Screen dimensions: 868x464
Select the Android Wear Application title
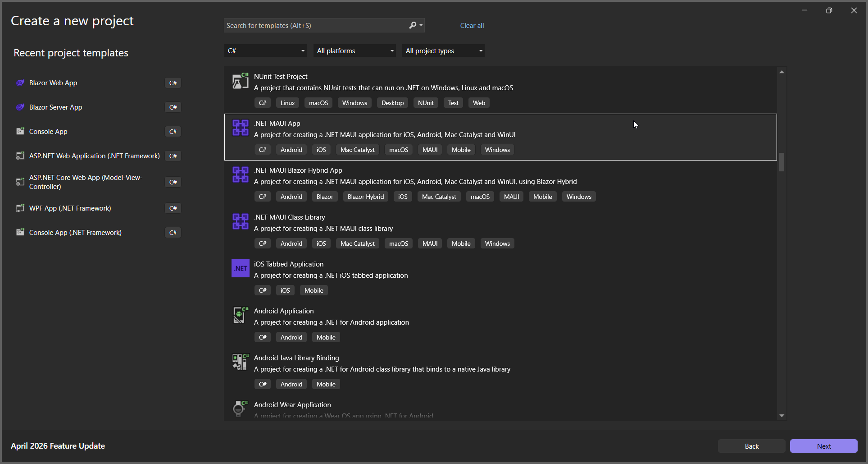pos(292,405)
